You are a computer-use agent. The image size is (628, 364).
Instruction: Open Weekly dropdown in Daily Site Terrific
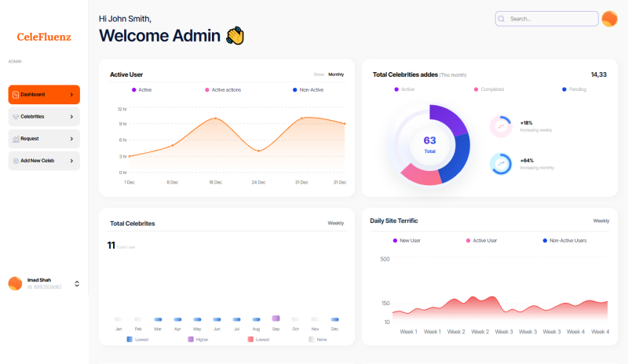601,221
